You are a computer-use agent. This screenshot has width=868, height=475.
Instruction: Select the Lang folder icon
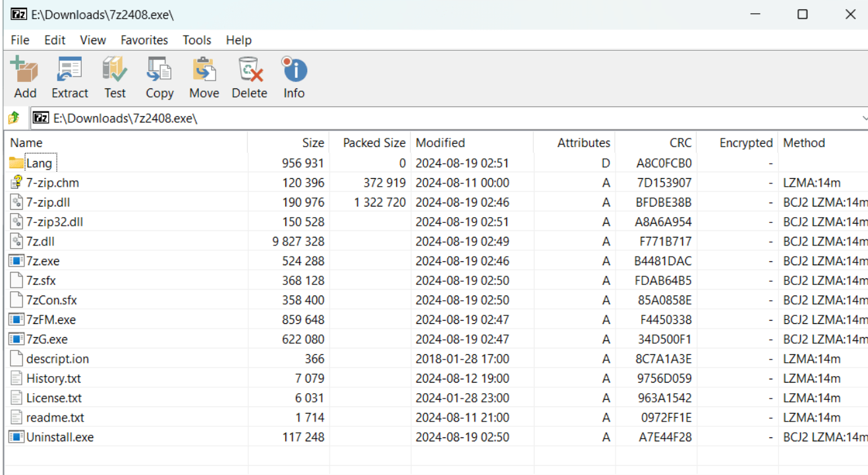[x=17, y=163]
